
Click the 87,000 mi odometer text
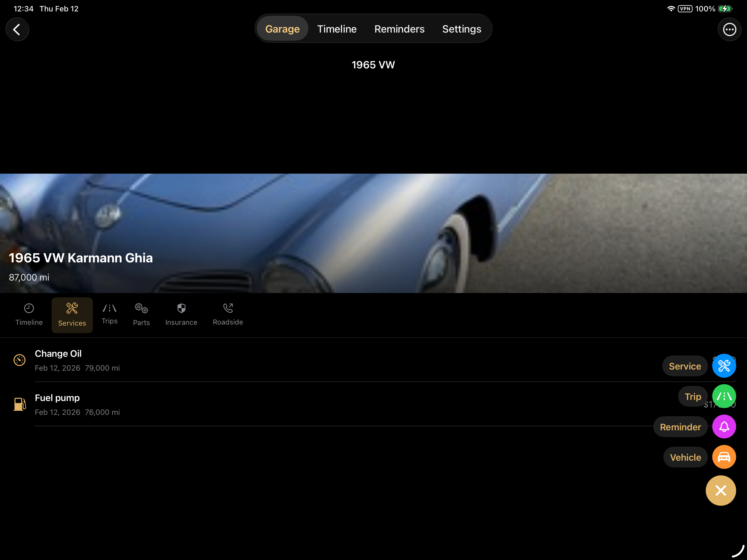coord(29,278)
